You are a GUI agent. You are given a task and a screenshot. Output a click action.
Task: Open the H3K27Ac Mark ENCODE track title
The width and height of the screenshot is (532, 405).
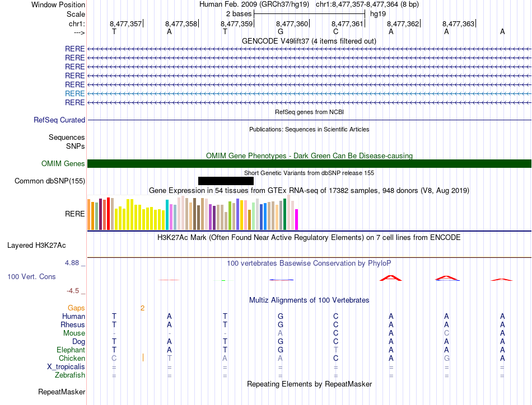(309, 237)
